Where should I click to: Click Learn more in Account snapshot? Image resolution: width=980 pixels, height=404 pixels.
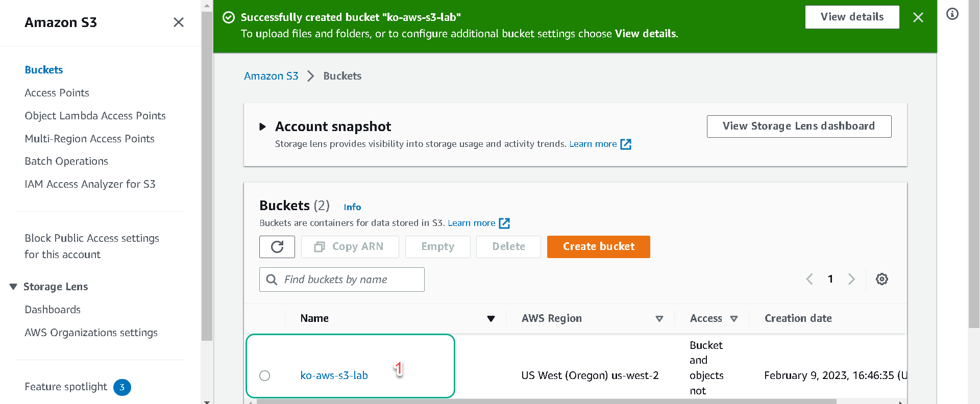click(593, 144)
